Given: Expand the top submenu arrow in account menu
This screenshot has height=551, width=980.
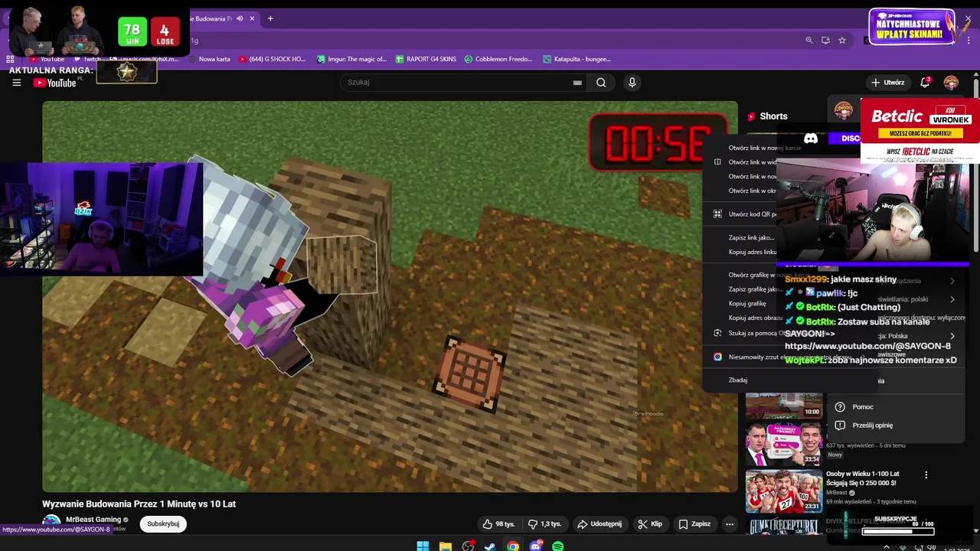Looking at the screenshot, I should 952,281.
